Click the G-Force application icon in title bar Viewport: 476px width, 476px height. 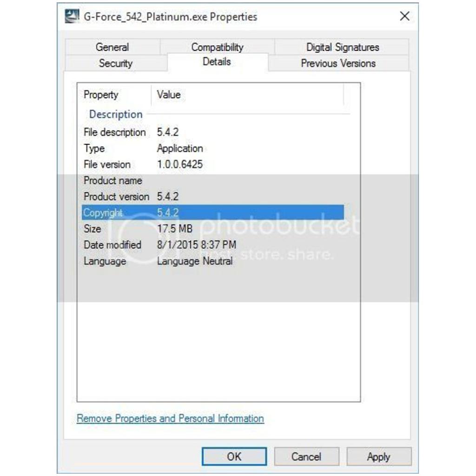point(72,16)
